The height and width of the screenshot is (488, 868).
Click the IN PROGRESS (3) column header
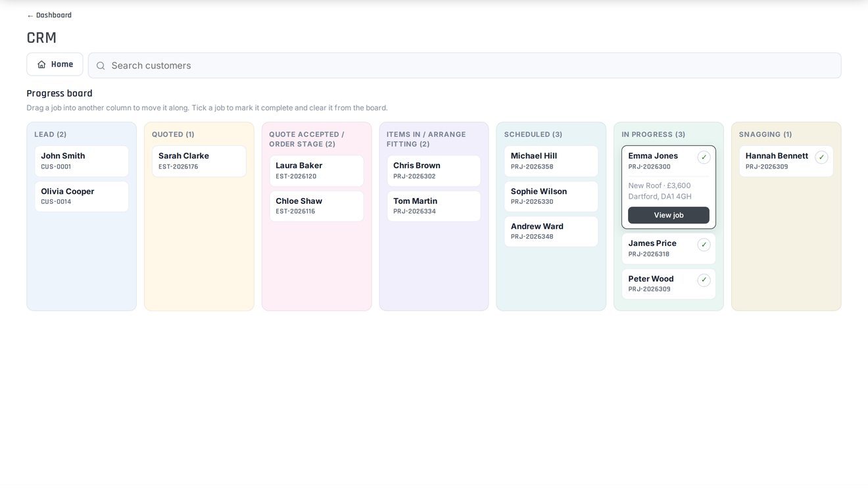654,134
